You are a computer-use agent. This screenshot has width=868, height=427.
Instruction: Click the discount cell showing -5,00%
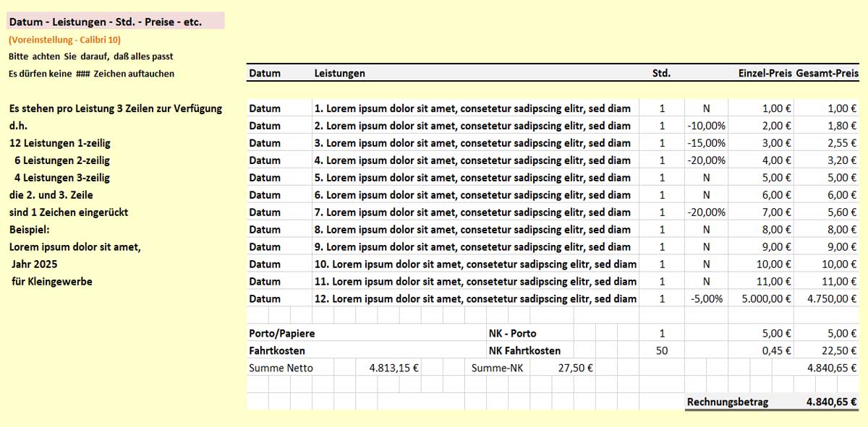coord(706,298)
